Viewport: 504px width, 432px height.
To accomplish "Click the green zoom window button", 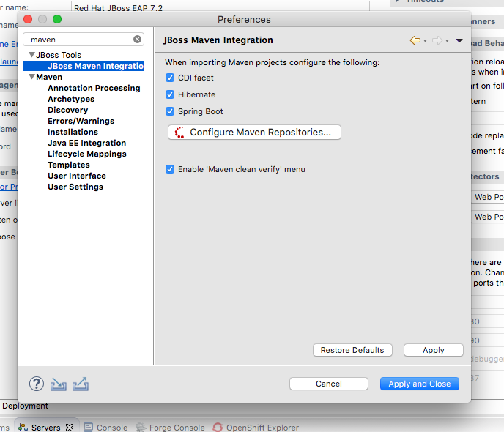I will tap(57, 19).
